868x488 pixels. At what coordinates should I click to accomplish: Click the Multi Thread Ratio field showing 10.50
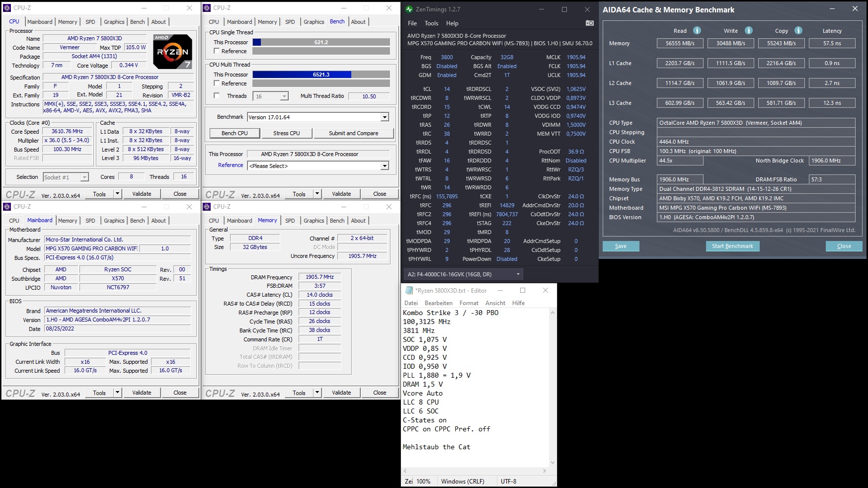pos(369,96)
